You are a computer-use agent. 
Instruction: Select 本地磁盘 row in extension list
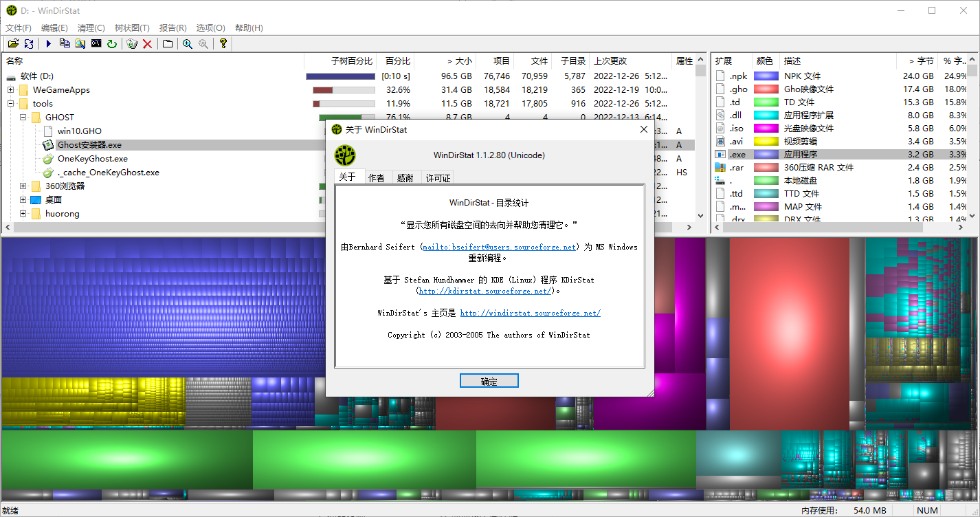840,181
